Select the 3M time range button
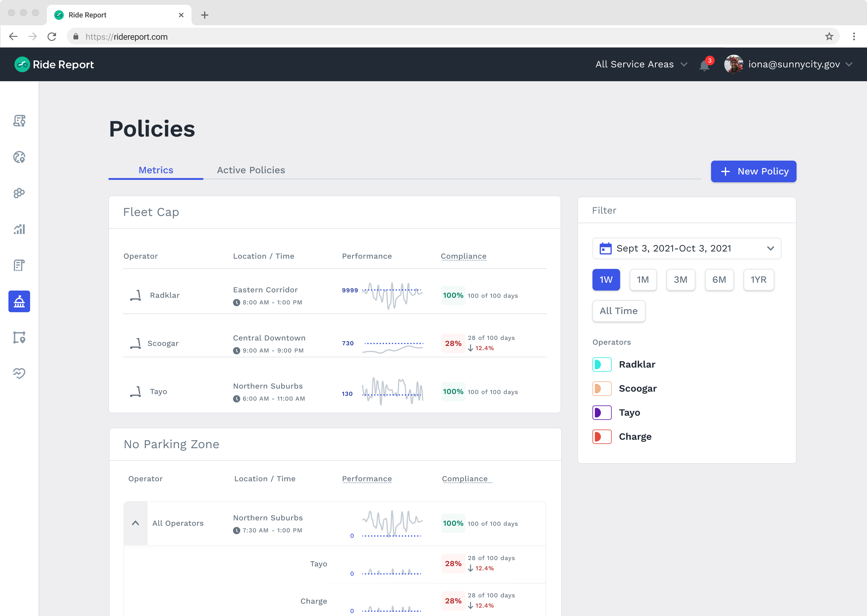 click(680, 280)
